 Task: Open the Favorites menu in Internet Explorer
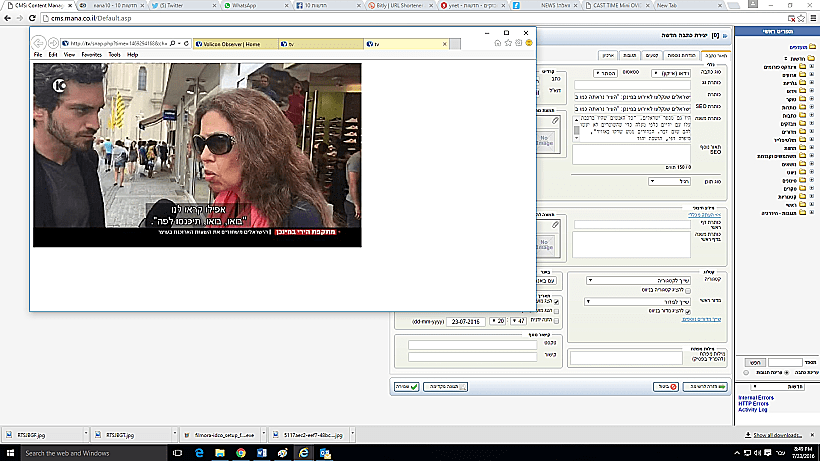[x=91, y=55]
